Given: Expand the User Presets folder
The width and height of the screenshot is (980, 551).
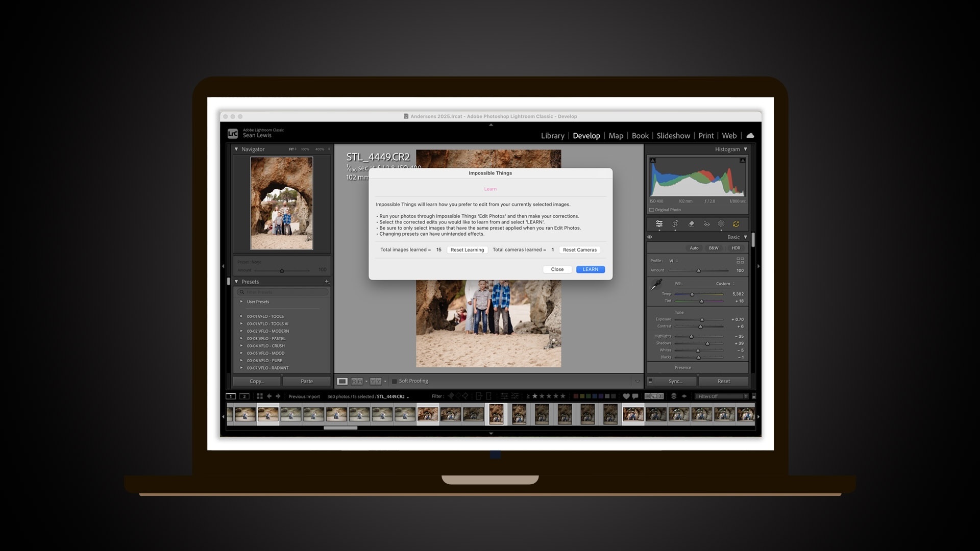Looking at the screenshot, I should [241, 302].
